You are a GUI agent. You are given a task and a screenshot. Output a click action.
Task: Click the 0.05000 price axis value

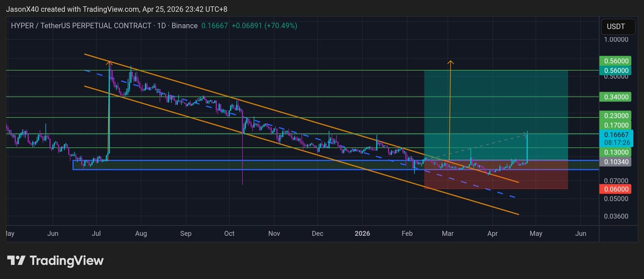tap(616, 198)
